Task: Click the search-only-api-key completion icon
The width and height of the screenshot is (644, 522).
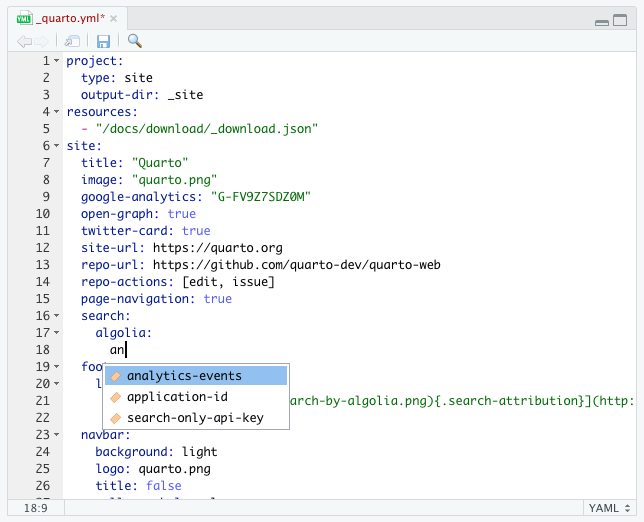Action: point(116,417)
